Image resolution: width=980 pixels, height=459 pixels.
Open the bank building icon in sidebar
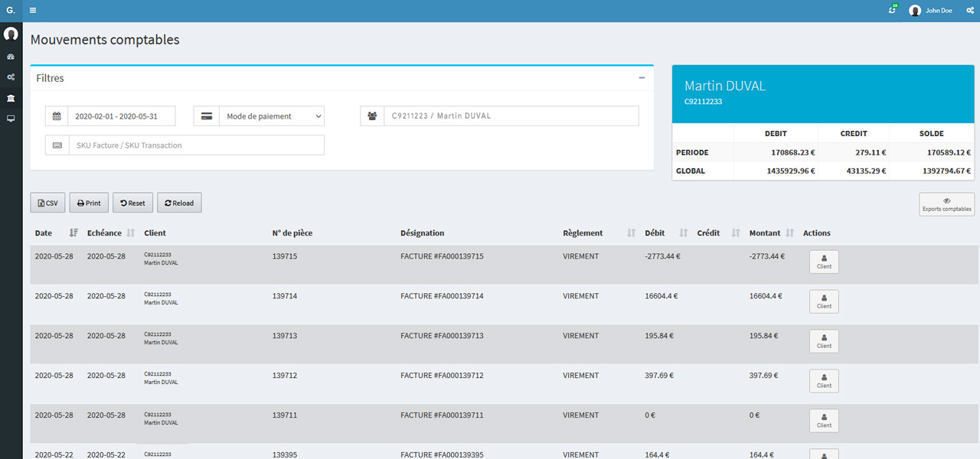pyautogui.click(x=11, y=99)
